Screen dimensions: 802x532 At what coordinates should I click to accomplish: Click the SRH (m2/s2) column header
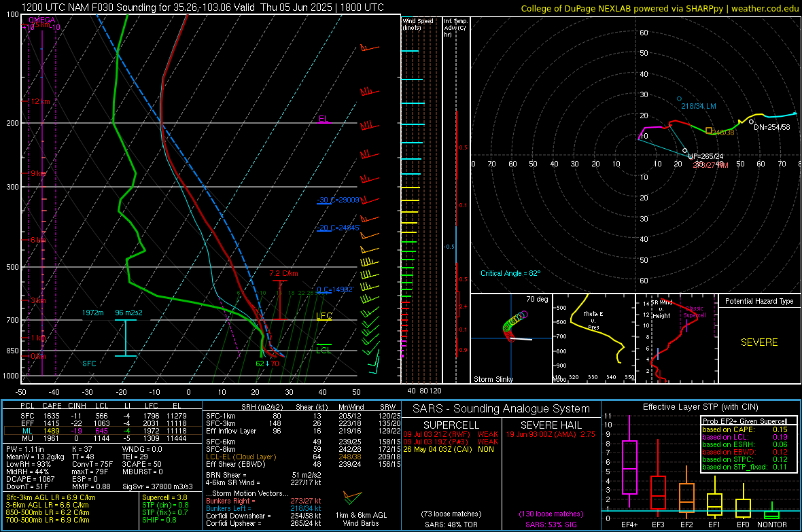tap(262, 407)
